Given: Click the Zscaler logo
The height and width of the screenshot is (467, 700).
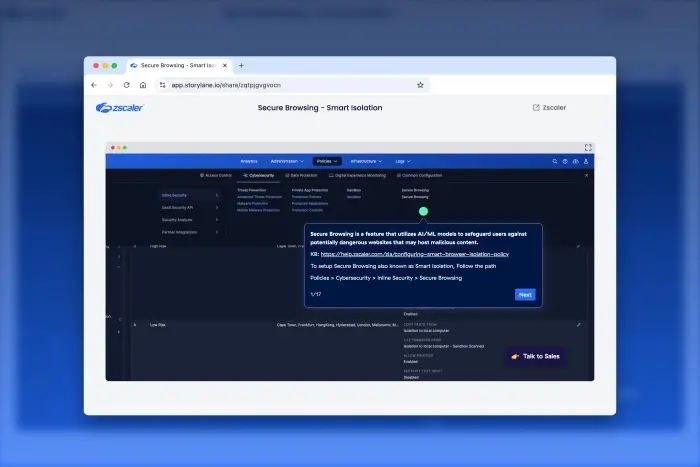Looking at the screenshot, I should tap(120, 108).
